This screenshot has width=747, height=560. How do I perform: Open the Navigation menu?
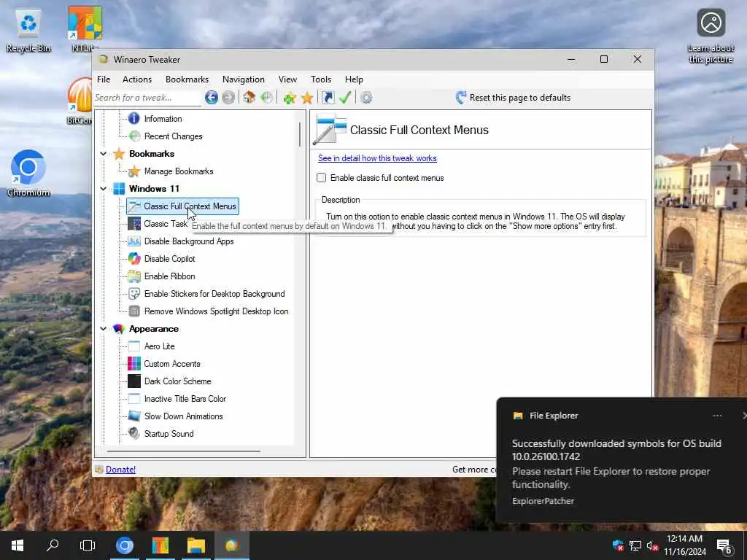pos(244,79)
